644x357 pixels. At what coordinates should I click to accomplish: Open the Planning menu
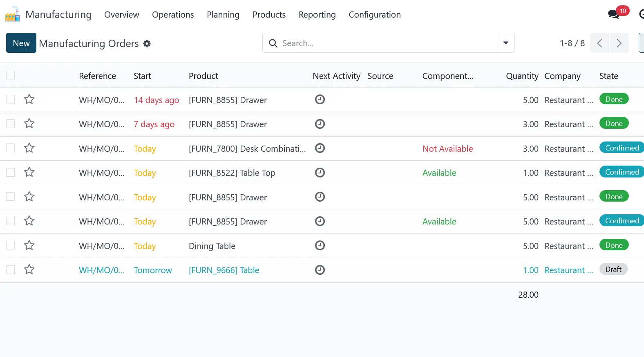pos(223,15)
